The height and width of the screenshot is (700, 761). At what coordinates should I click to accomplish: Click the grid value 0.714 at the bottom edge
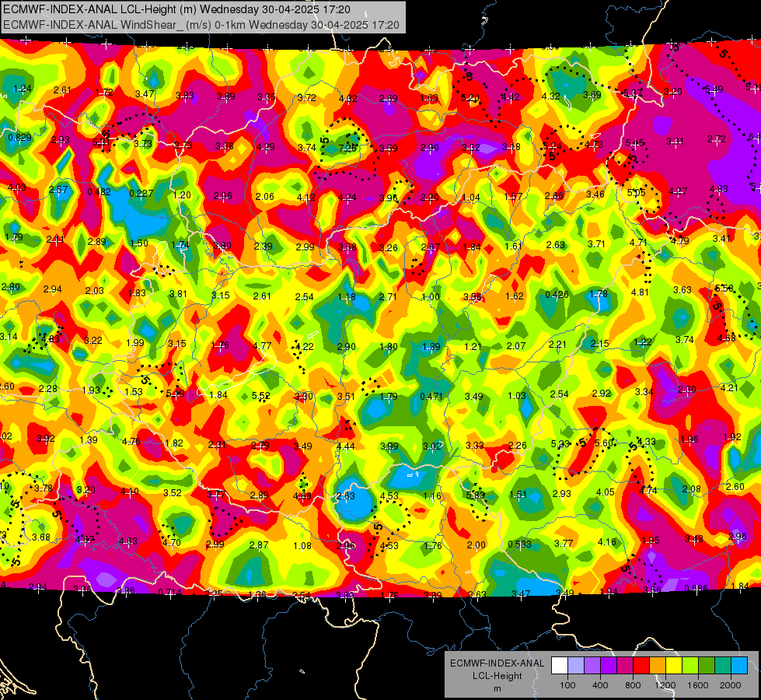(170, 592)
